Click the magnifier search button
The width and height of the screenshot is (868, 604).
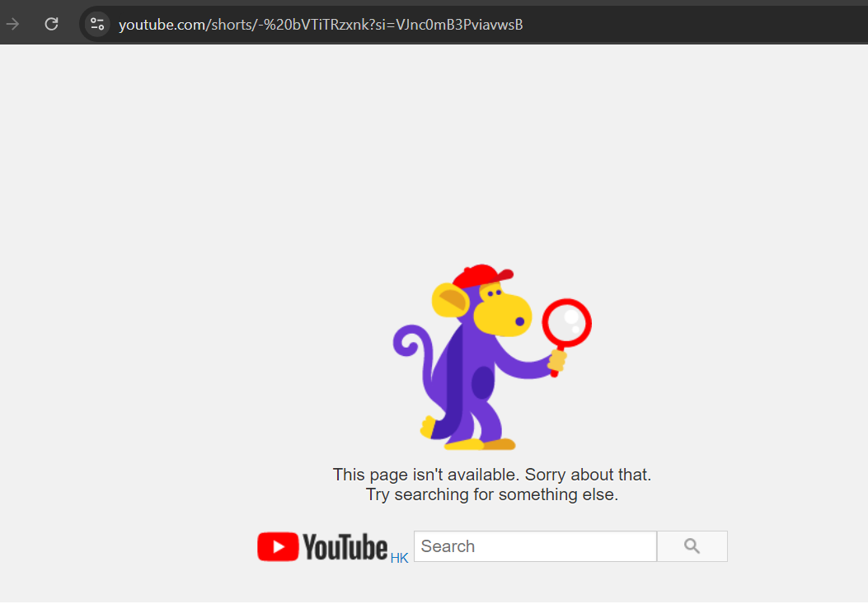point(692,546)
